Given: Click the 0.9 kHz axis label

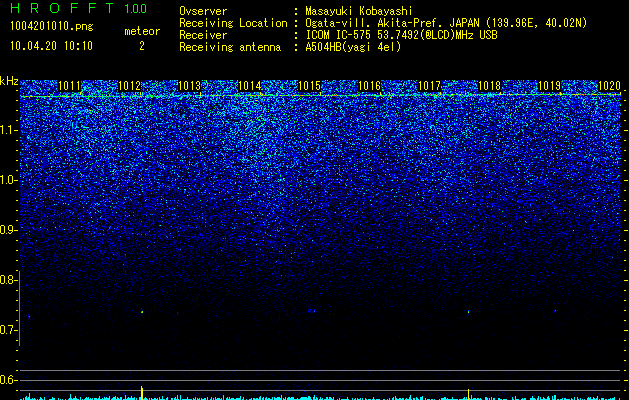Looking at the screenshot, I should [9, 230].
